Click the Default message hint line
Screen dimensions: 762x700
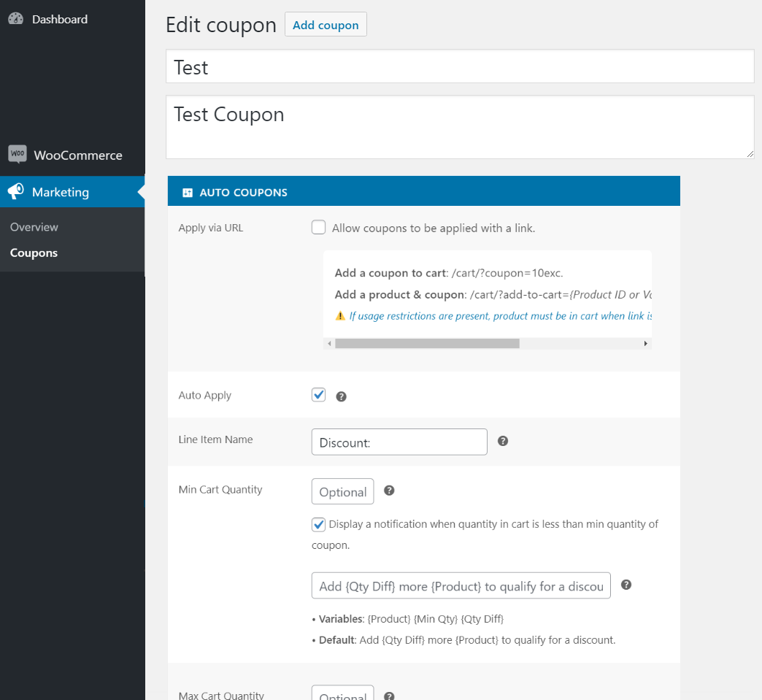463,639
